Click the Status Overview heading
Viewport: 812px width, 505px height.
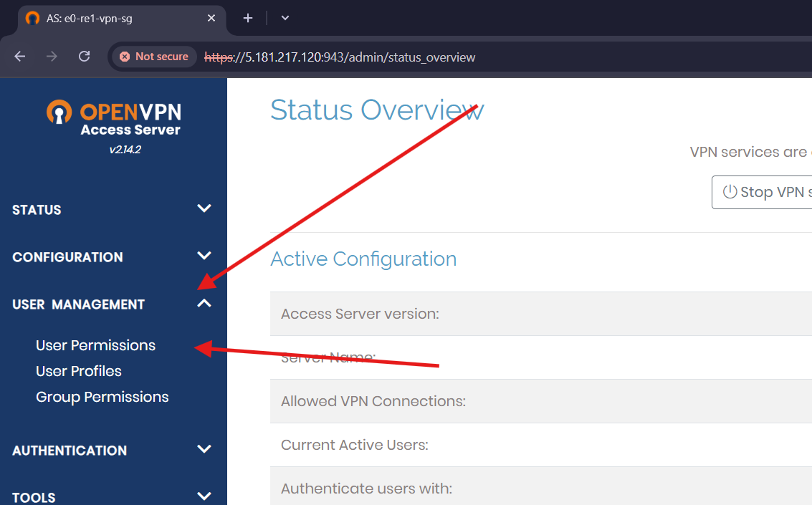pyautogui.click(x=377, y=110)
